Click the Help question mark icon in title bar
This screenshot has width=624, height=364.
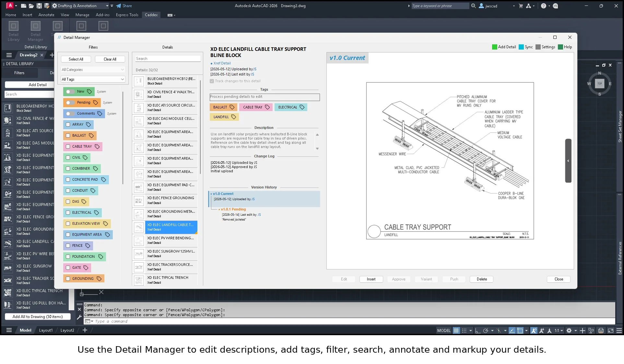click(x=544, y=6)
